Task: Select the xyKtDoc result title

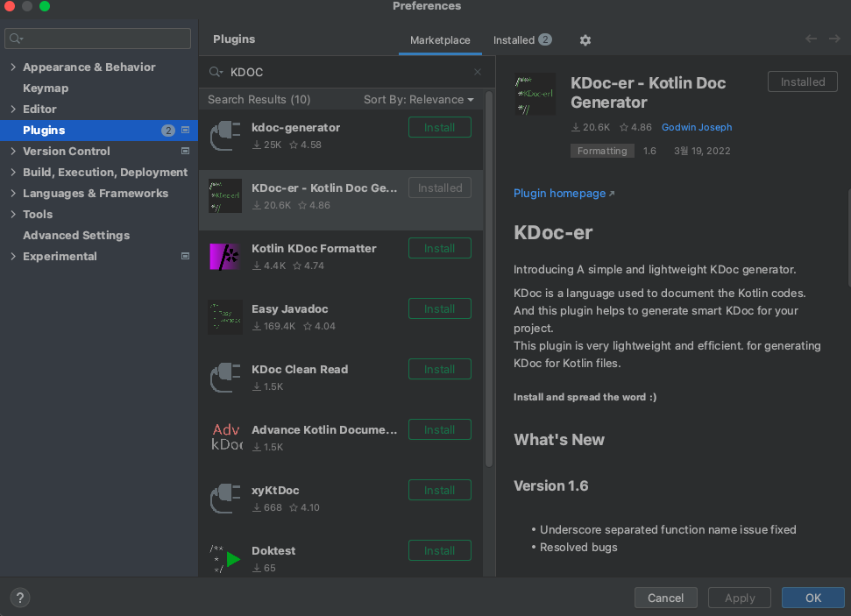Action: click(275, 491)
